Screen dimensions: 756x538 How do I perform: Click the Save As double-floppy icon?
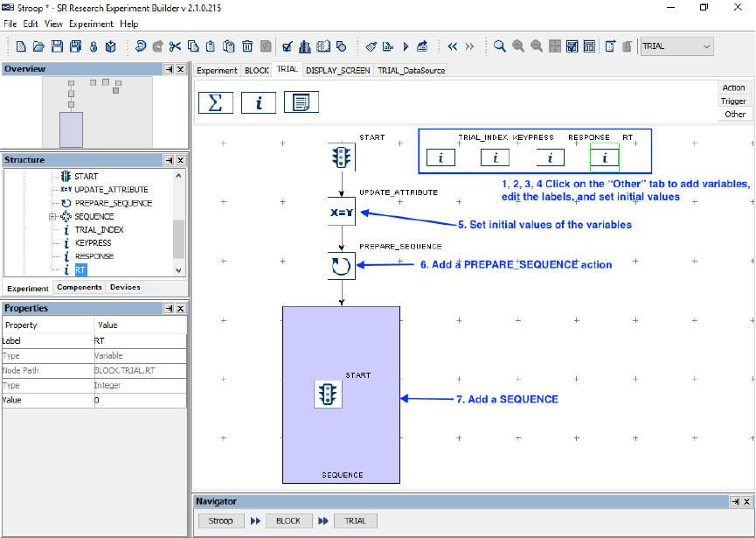[x=75, y=46]
